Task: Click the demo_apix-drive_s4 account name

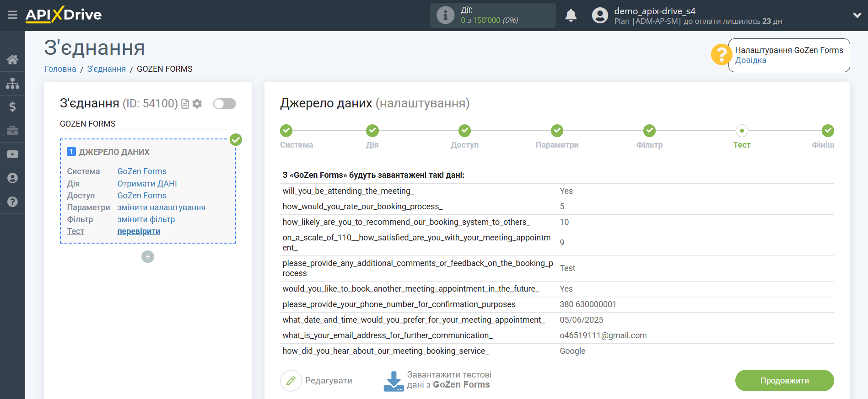Action: (x=654, y=11)
